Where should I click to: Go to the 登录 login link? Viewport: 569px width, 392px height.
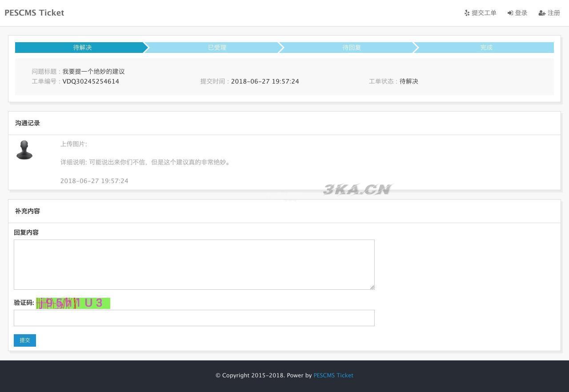tap(517, 13)
